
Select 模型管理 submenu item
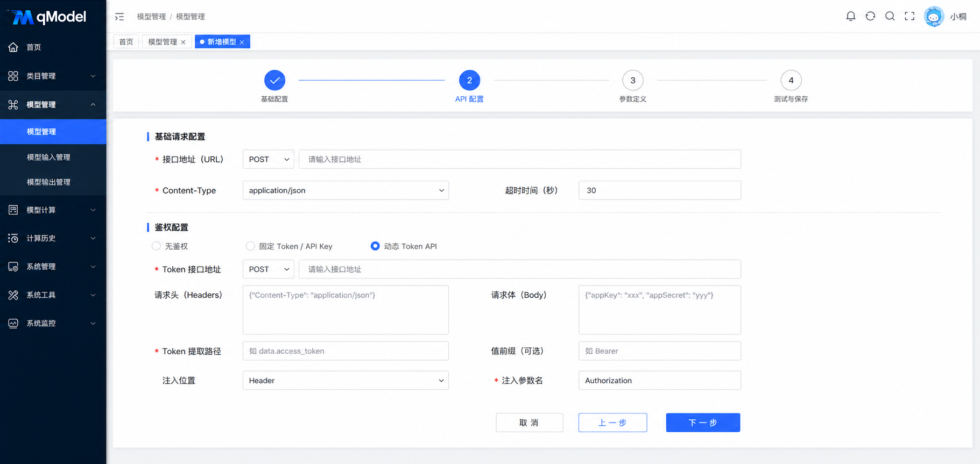53,132
